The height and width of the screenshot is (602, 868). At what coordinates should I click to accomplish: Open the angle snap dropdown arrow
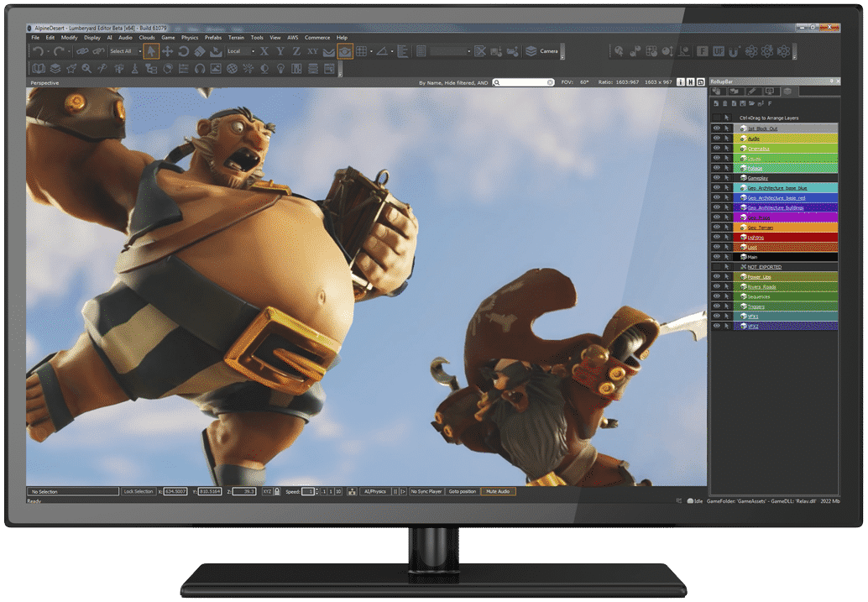(392, 52)
